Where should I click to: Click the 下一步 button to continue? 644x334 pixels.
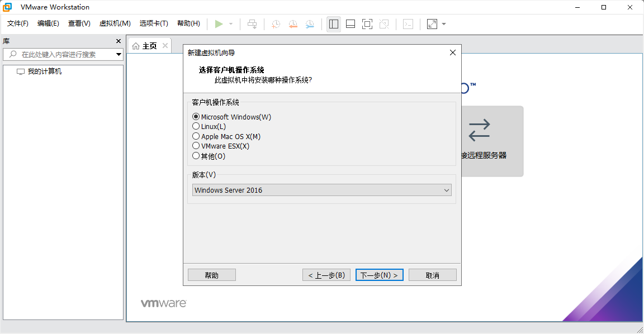point(379,274)
